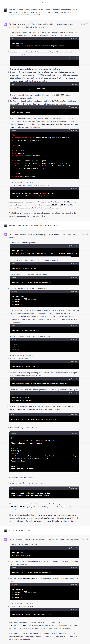
Task: Copy the [xdmcp] Enable=true csharp block
Action: tap(73, 339)
